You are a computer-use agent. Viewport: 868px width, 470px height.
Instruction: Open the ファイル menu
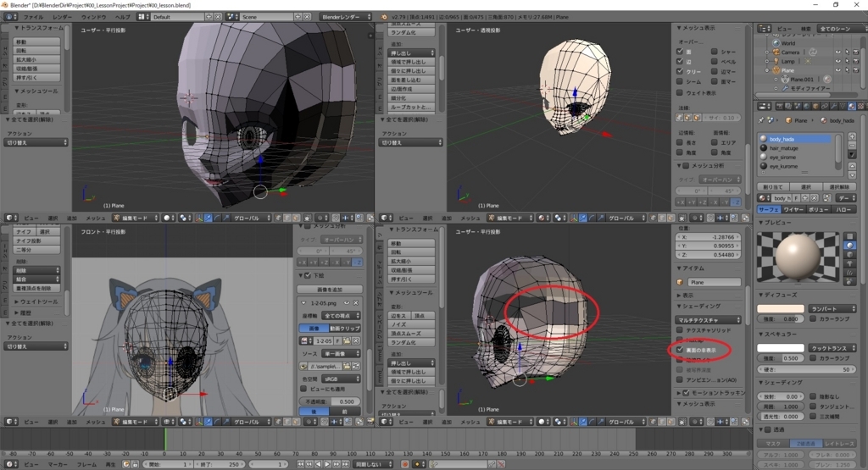pos(32,17)
